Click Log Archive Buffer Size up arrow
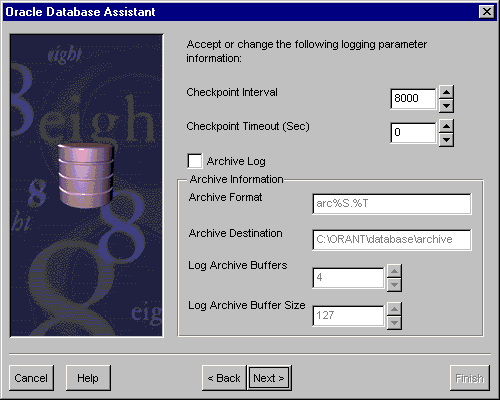500x400 pixels. [x=394, y=309]
